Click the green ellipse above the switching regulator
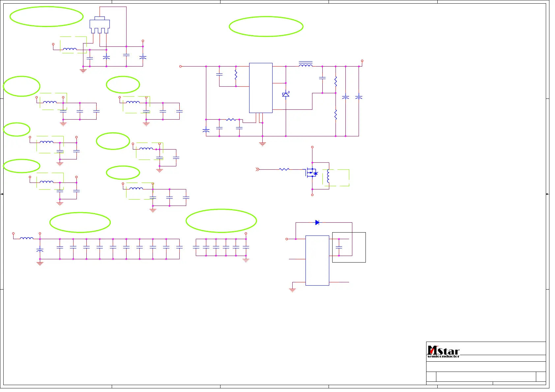Screen dimensions: 555x392 (266, 26)
